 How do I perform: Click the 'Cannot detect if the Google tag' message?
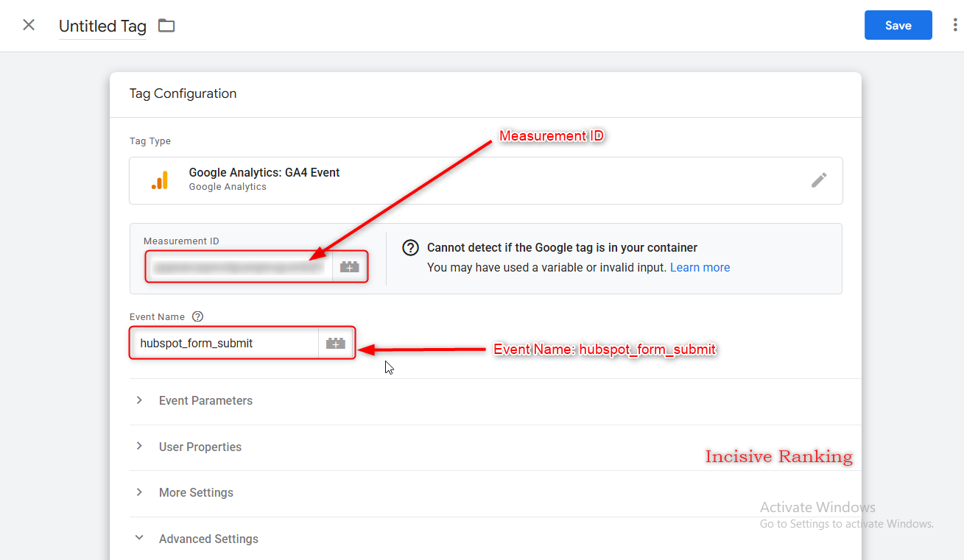coord(562,248)
